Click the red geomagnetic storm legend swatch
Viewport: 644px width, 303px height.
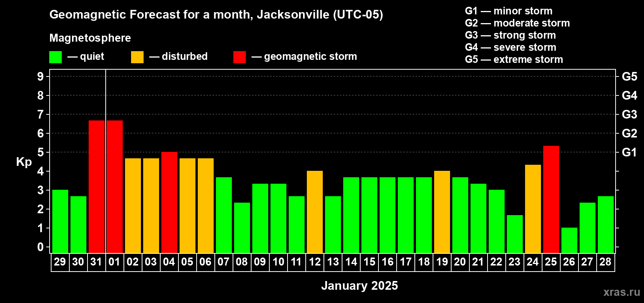(239, 57)
